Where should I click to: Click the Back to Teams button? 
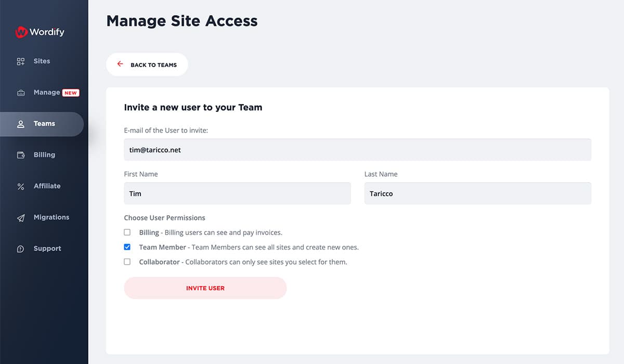point(147,64)
